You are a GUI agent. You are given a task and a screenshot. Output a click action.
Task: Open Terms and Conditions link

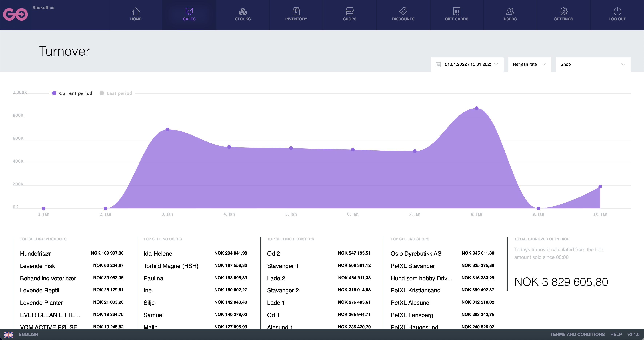click(x=577, y=335)
